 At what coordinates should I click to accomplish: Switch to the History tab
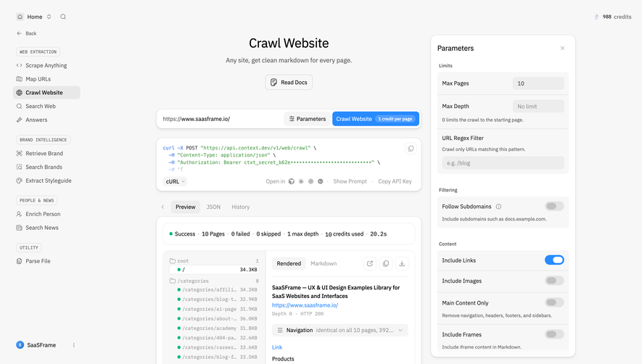pyautogui.click(x=241, y=207)
